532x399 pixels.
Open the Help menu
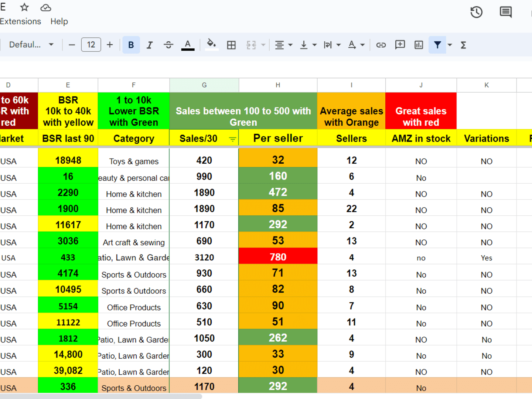point(59,21)
